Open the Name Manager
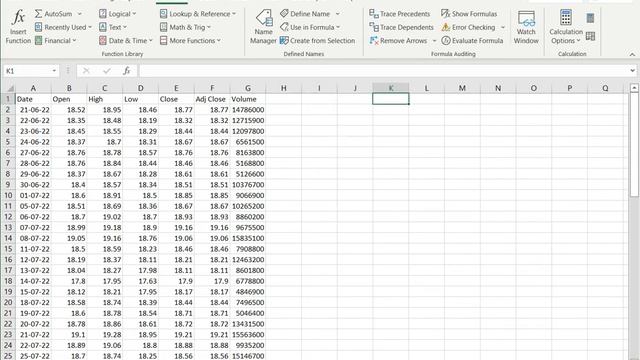The width and height of the screenshot is (640, 360). click(263, 27)
